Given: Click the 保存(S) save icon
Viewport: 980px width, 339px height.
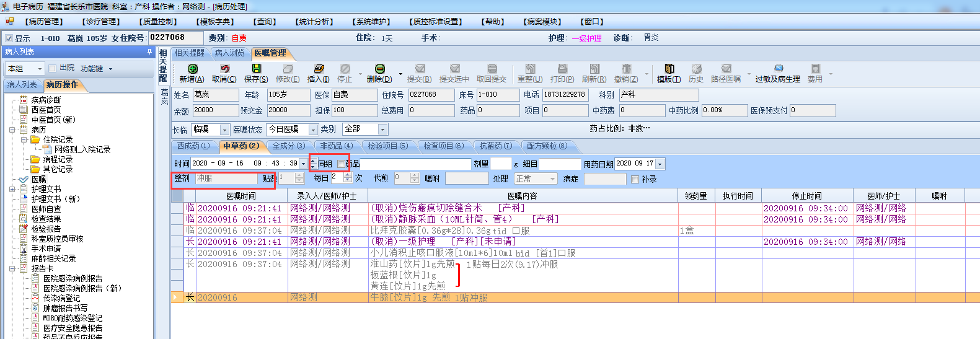Looking at the screenshot, I should pyautogui.click(x=256, y=69).
